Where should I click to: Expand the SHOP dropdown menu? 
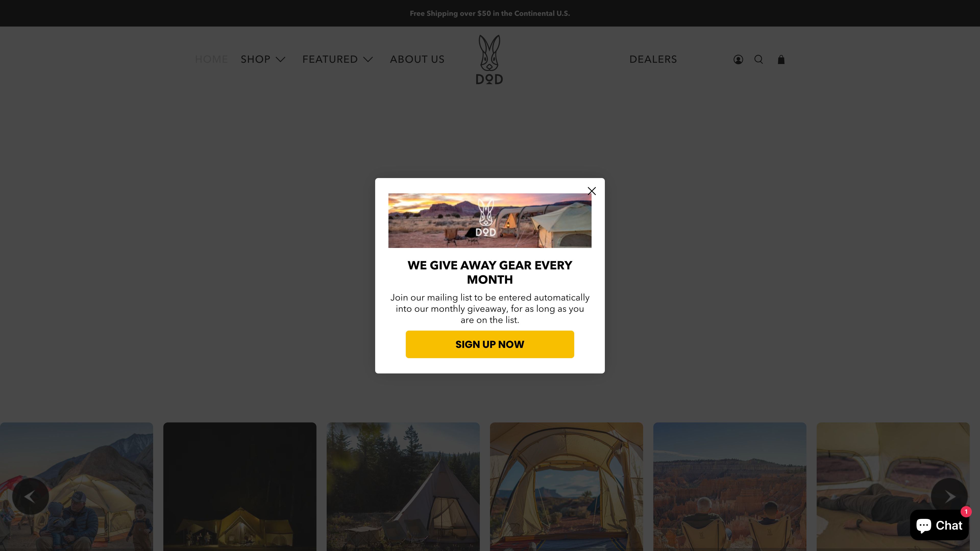pyautogui.click(x=263, y=59)
